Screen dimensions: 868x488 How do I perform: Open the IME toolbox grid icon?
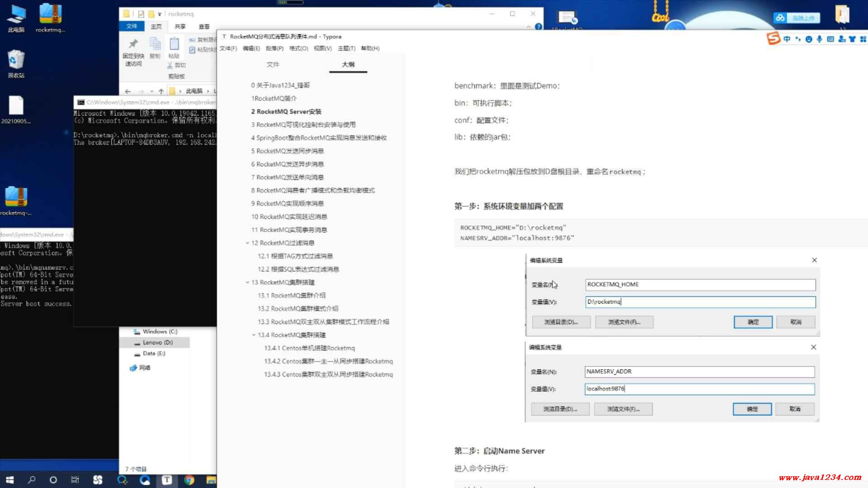pos(863,39)
